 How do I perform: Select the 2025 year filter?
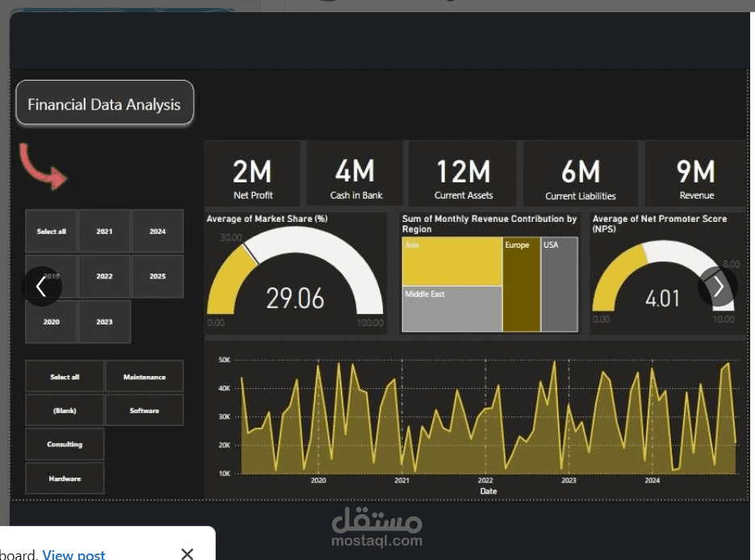pyautogui.click(x=157, y=276)
